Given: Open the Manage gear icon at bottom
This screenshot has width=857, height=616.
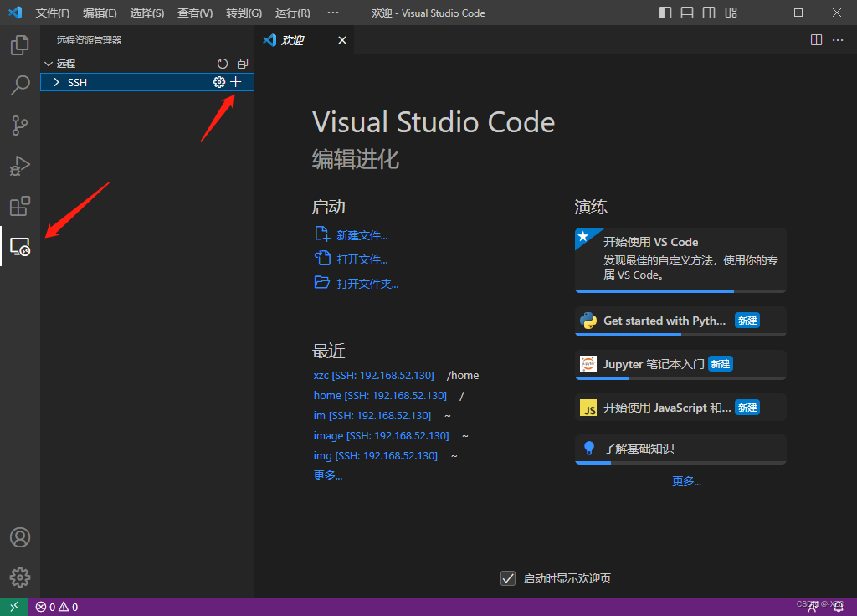Looking at the screenshot, I should pyautogui.click(x=19, y=577).
